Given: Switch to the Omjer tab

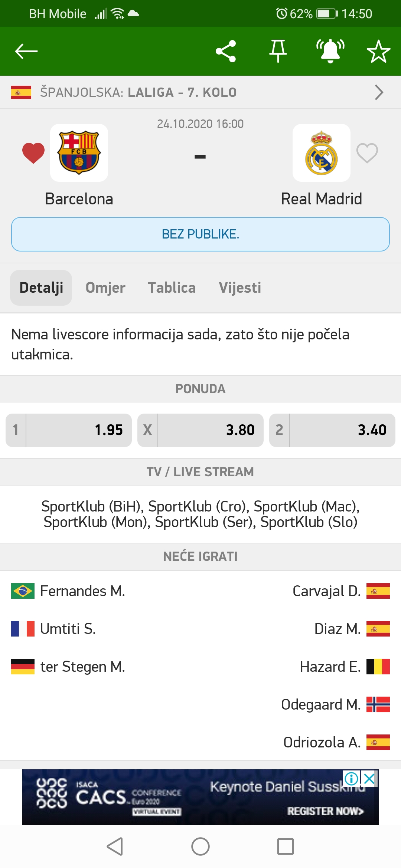Looking at the screenshot, I should 105,288.
